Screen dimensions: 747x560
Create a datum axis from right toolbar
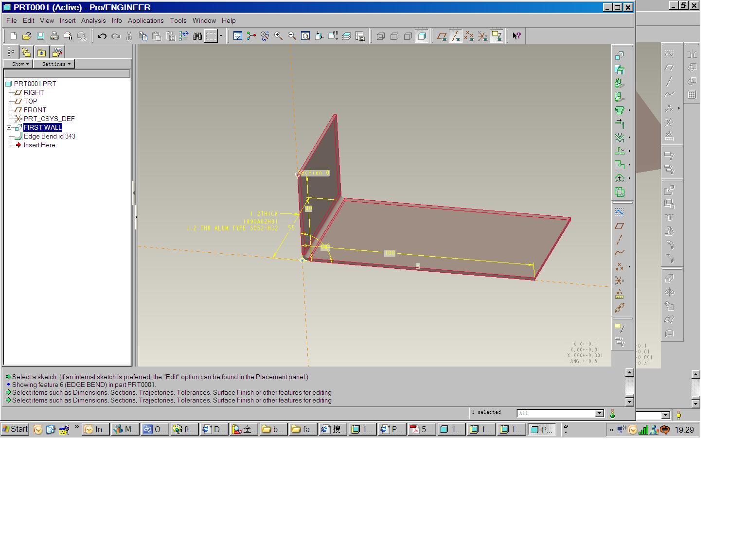coord(619,240)
